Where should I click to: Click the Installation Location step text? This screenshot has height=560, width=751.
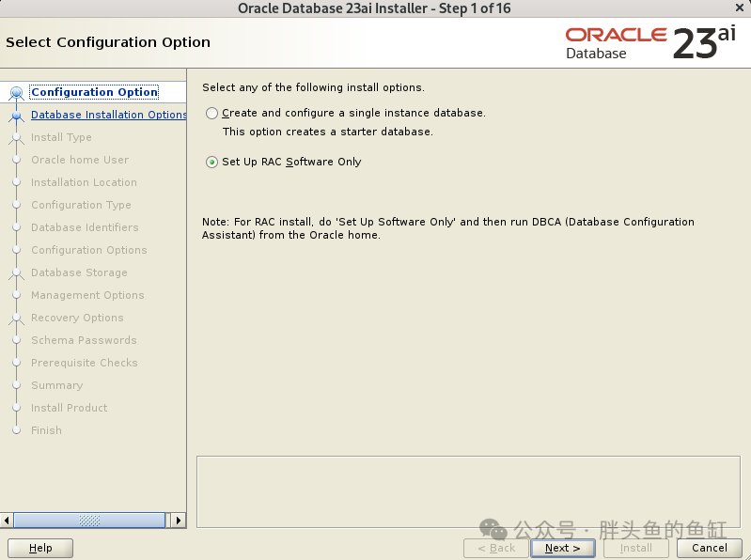pos(84,182)
